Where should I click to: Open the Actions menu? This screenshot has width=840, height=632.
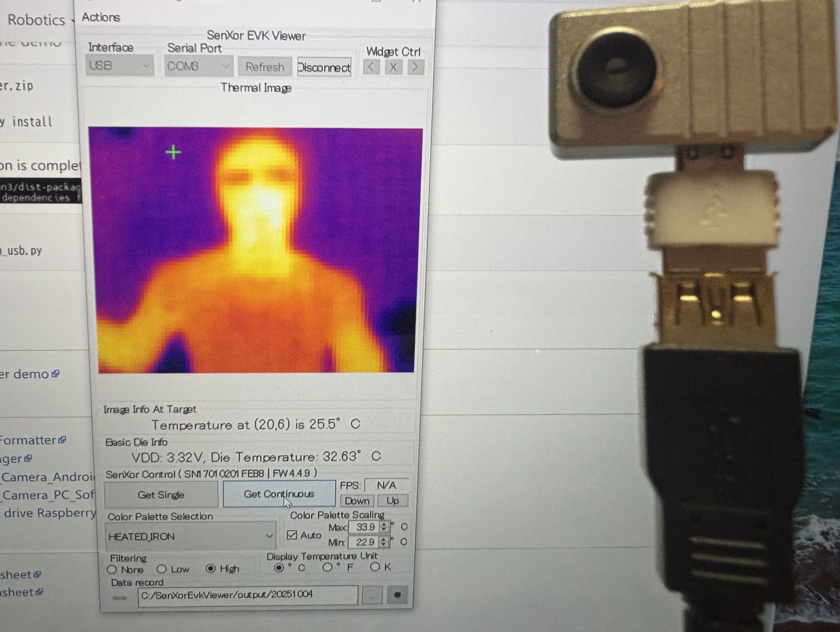point(101,17)
